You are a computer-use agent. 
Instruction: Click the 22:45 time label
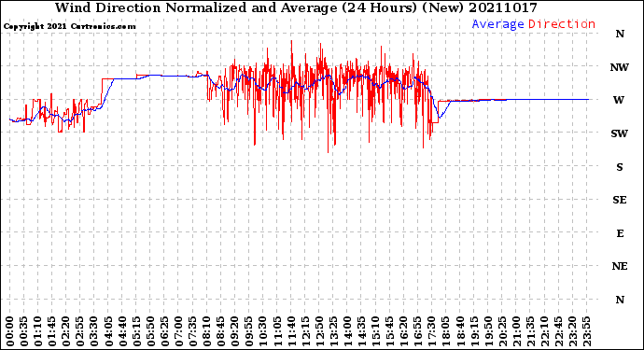point(558,331)
